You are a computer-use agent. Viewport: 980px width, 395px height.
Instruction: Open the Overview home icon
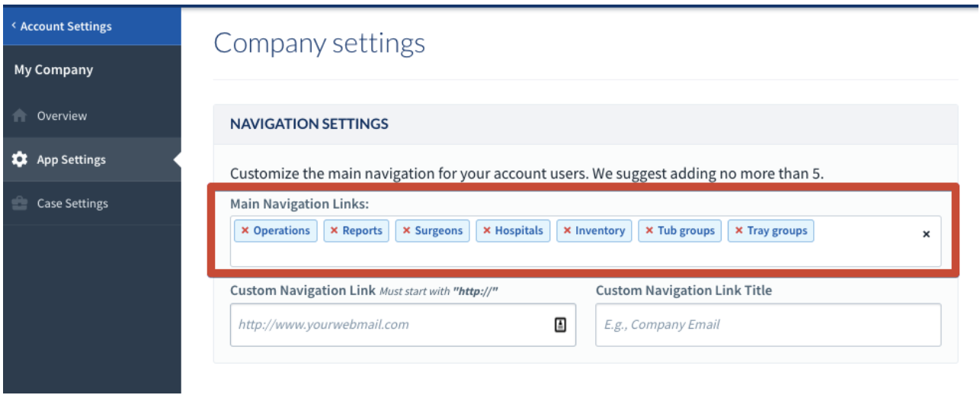tap(20, 116)
